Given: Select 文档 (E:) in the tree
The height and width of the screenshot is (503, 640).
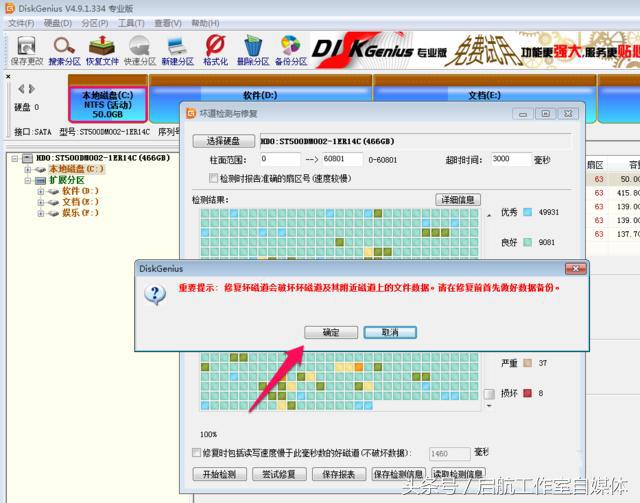Looking at the screenshot, I should point(80,202).
